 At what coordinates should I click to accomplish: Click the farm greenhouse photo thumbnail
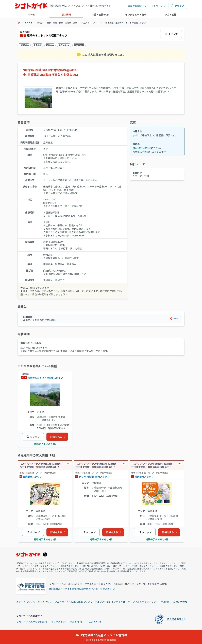(x=38, y=98)
